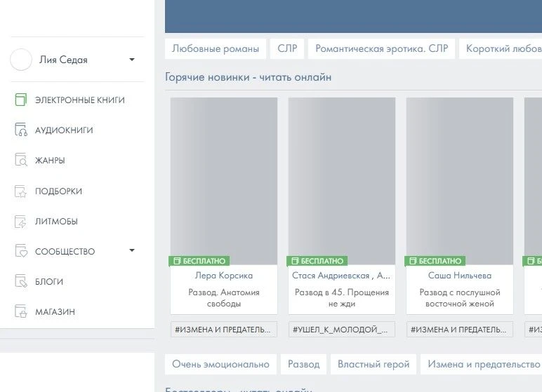Click author Стася Андриевская
The height and width of the screenshot is (392, 542).
pyautogui.click(x=341, y=276)
